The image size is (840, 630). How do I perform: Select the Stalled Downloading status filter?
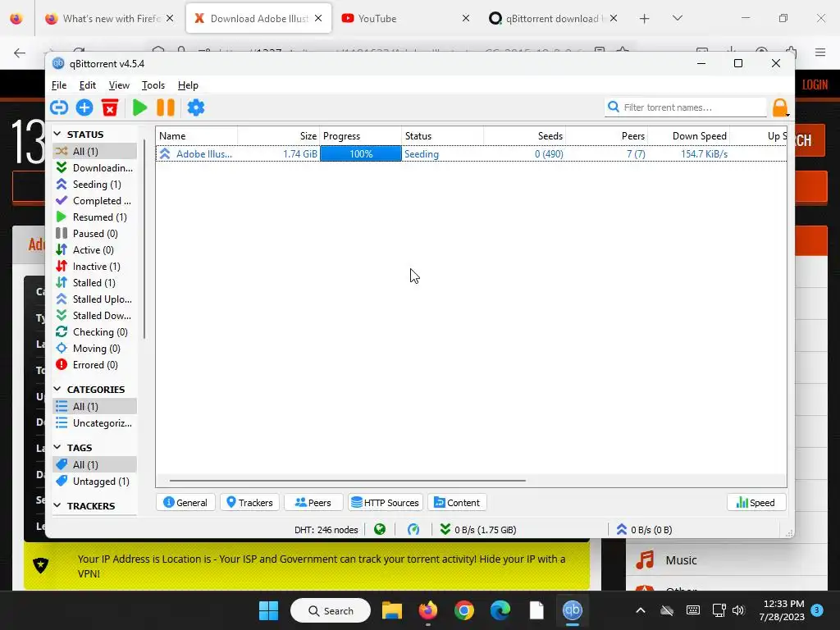pyautogui.click(x=95, y=316)
